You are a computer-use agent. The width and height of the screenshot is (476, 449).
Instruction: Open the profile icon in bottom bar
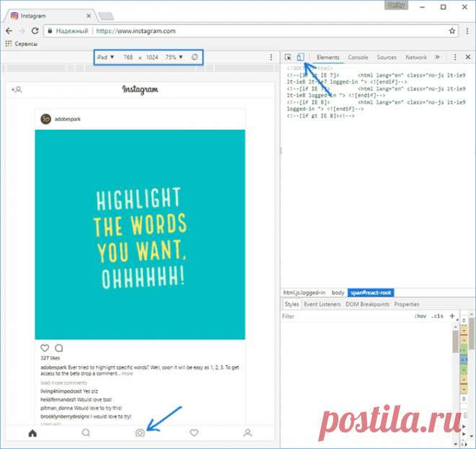click(x=247, y=433)
